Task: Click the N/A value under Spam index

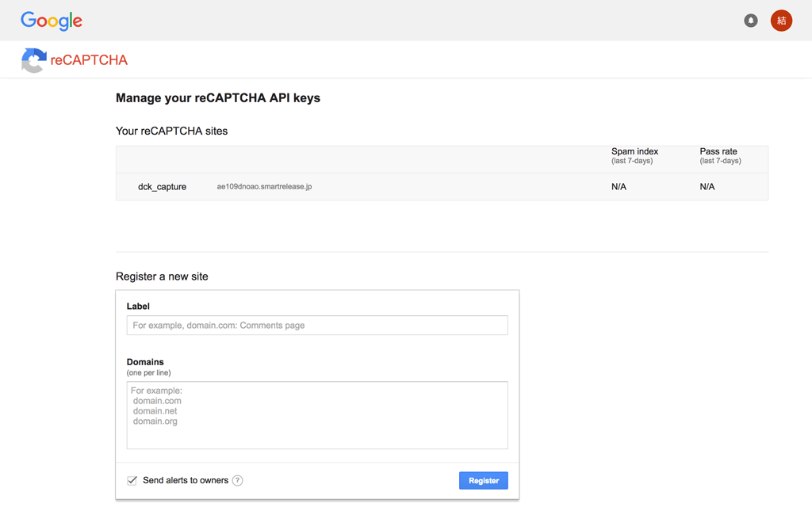Action: (x=619, y=187)
